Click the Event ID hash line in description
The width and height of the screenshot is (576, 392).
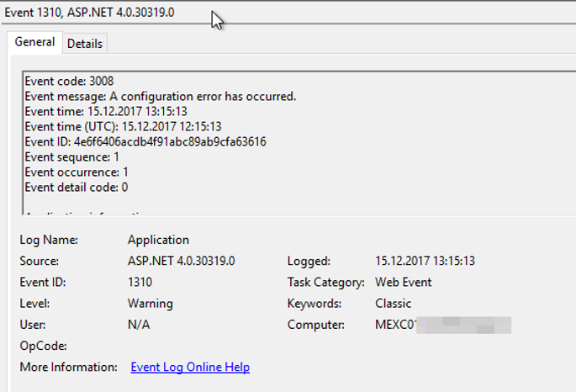(x=145, y=141)
